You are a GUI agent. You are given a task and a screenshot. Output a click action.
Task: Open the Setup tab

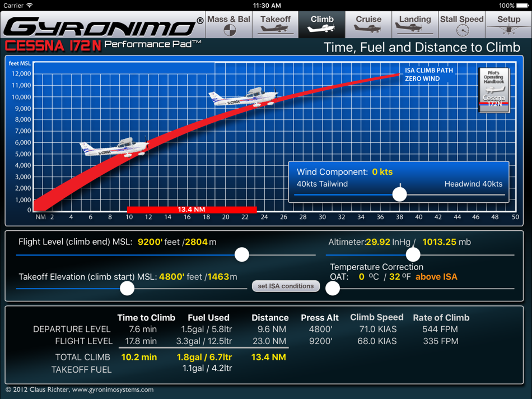point(508,25)
